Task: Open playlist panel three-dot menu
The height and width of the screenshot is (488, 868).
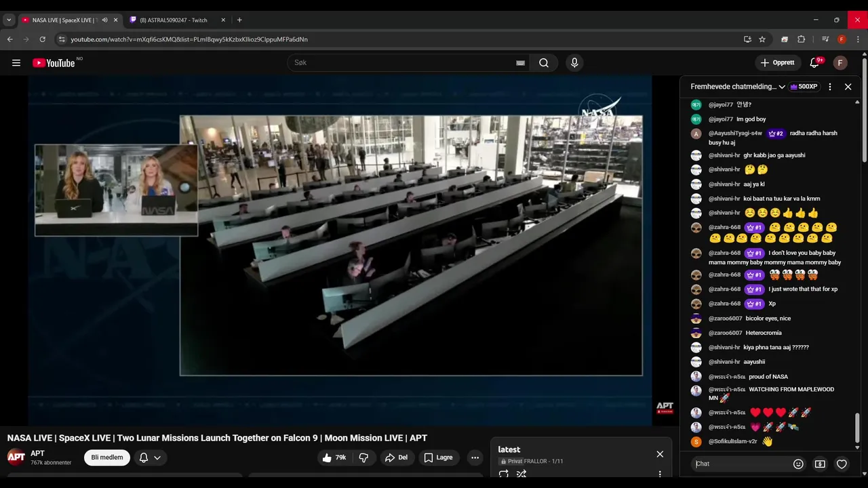Action: click(x=660, y=474)
